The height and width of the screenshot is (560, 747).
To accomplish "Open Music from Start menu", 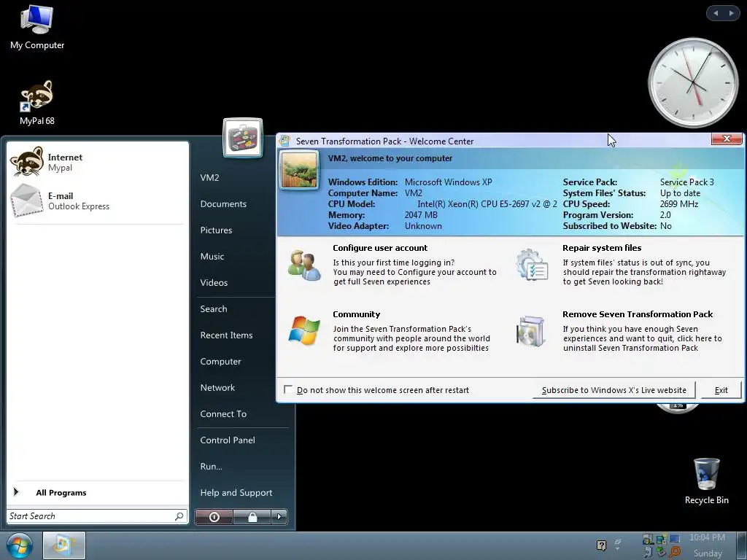I will (x=212, y=256).
